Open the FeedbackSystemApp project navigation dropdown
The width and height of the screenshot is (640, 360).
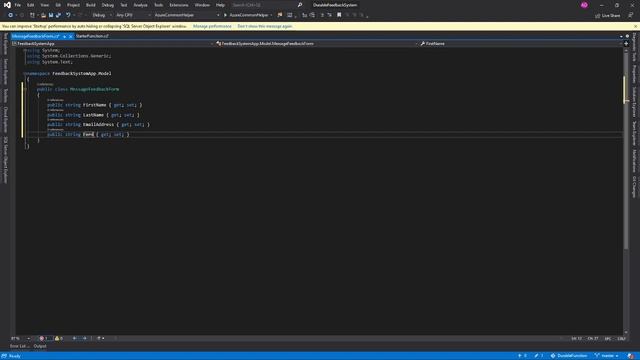[x=112, y=44]
